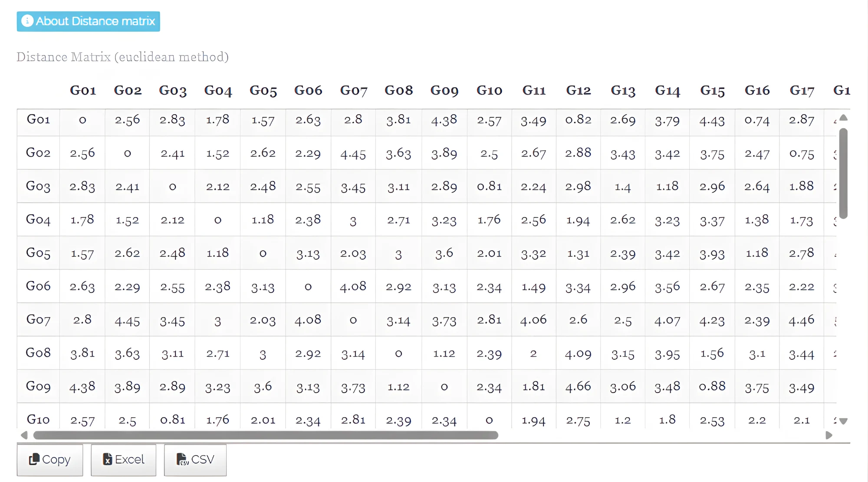Click the info icon in About Distance matrix
Image resolution: width=868 pixels, height=482 pixels.
point(27,21)
